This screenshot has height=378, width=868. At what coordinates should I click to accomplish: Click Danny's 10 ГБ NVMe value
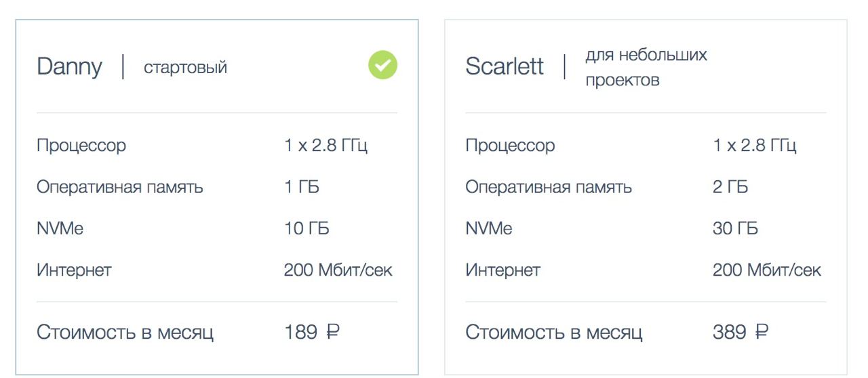tap(307, 228)
